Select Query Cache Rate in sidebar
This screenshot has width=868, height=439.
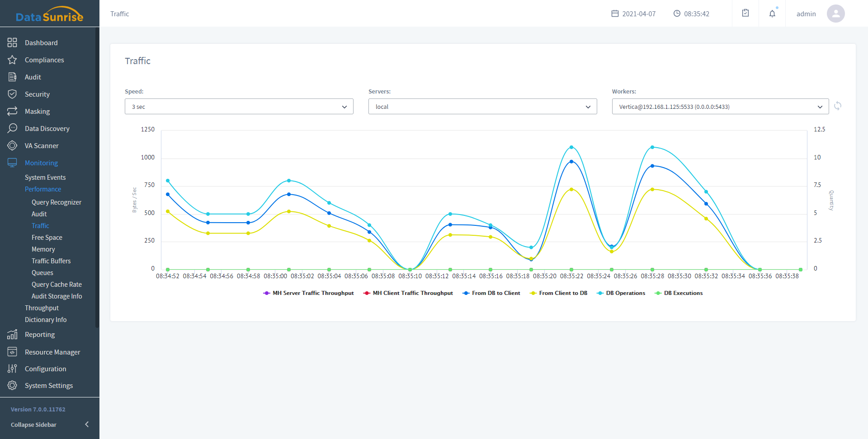[57, 285]
